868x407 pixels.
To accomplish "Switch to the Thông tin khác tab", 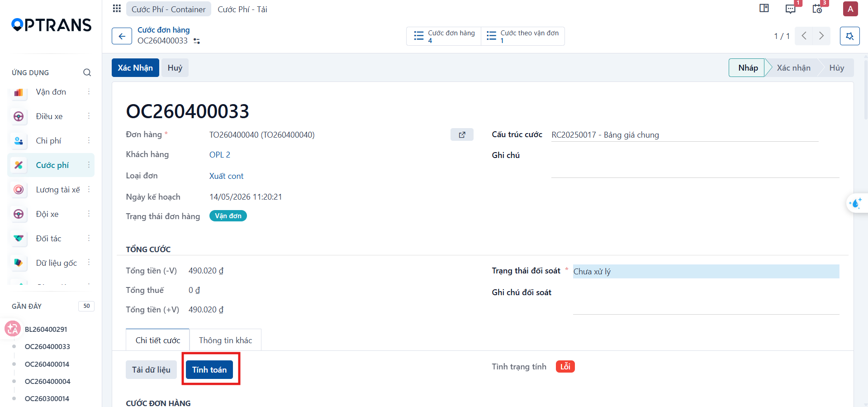I will (x=225, y=340).
